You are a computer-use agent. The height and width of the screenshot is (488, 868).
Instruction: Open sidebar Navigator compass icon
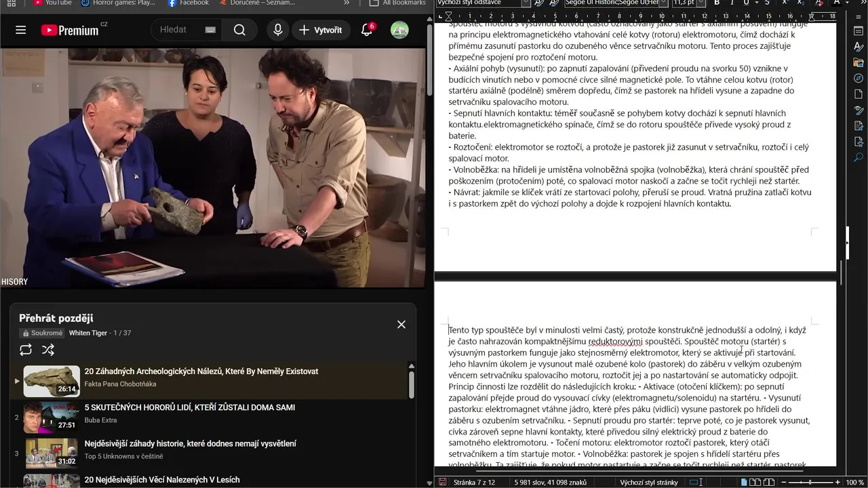[x=859, y=79]
